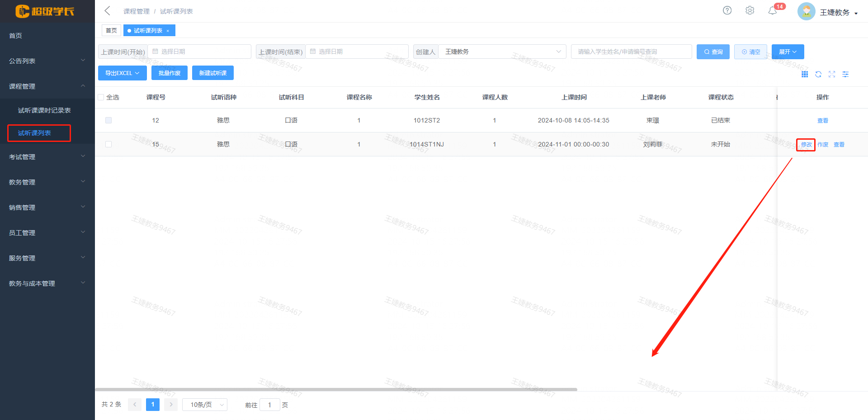Refresh the table with the refresh icon

pyautogui.click(x=818, y=74)
